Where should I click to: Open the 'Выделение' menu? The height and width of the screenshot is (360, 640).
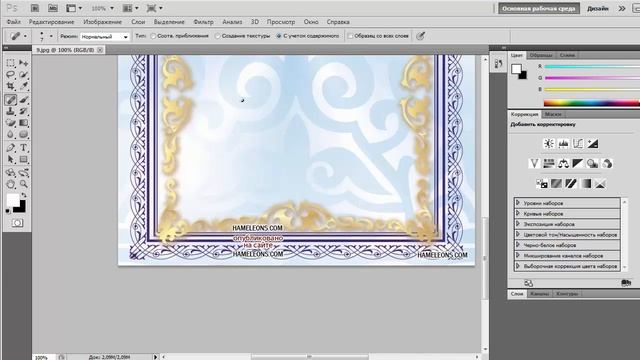(x=169, y=22)
